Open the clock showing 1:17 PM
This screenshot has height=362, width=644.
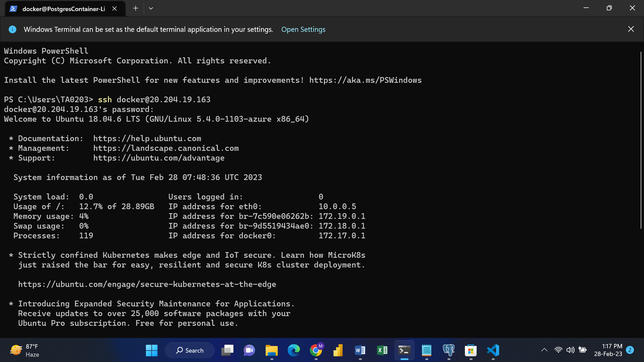pos(608,350)
